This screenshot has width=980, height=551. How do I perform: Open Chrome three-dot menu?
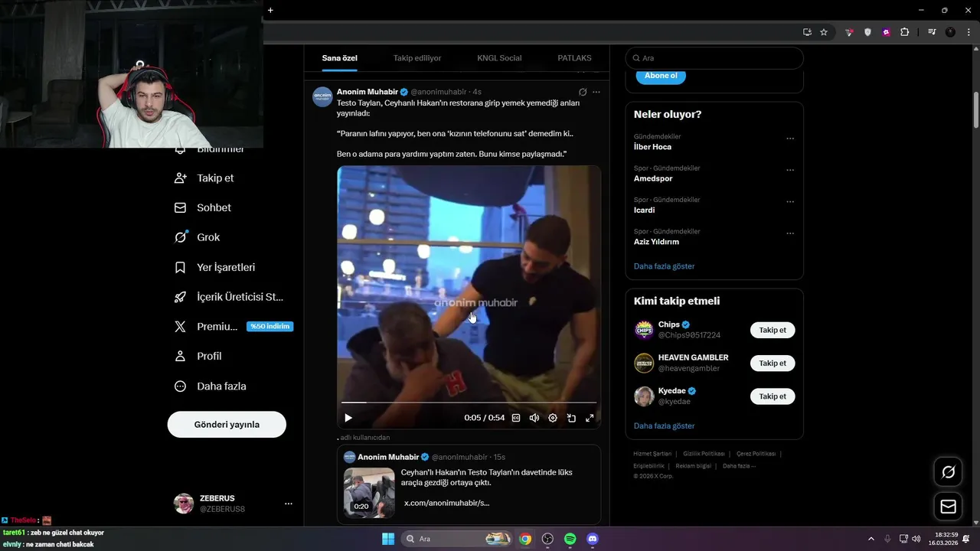click(x=968, y=32)
